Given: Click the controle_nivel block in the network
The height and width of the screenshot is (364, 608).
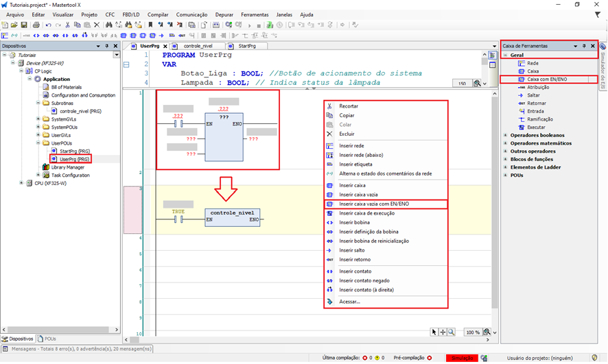Looking at the screenshot, I should pyautogui.click(x=233, y=217).
